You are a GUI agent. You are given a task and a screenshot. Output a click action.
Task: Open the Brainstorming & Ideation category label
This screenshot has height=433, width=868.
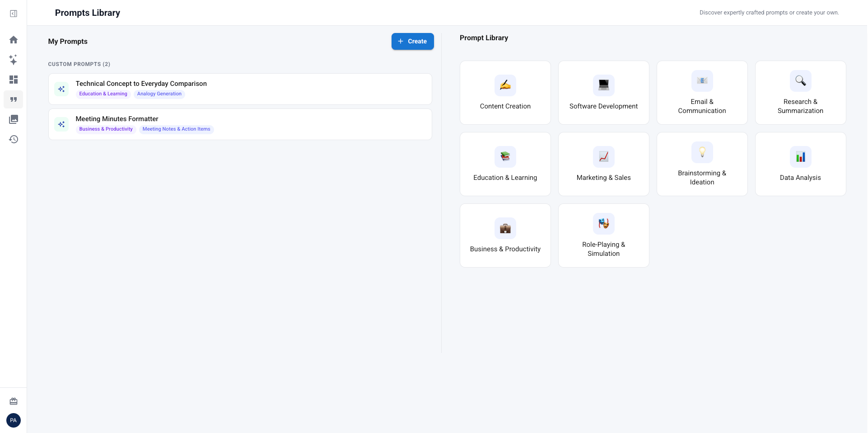702,178
